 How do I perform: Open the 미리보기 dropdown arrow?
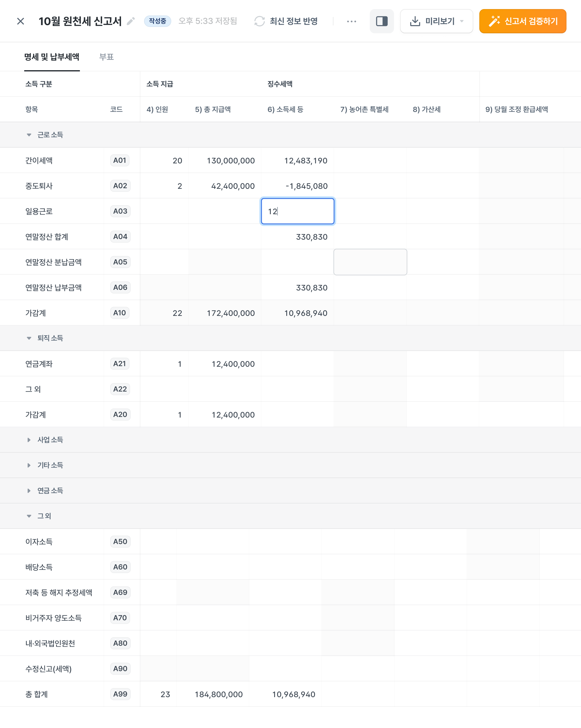coord(462,21)
